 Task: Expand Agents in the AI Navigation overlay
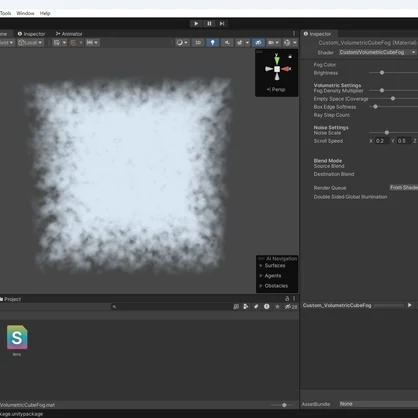click(x=270, y=276)
